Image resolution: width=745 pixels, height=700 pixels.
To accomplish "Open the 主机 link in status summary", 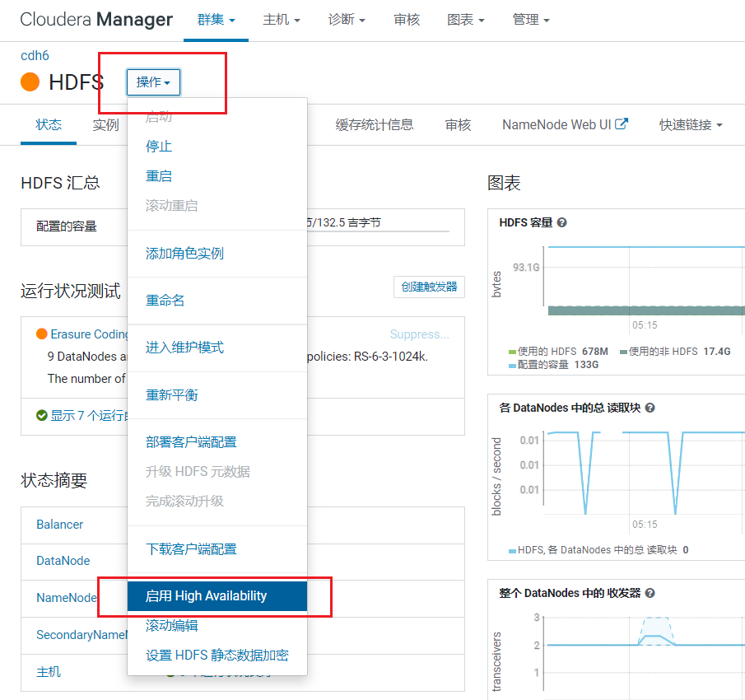I will coord(49,672).
